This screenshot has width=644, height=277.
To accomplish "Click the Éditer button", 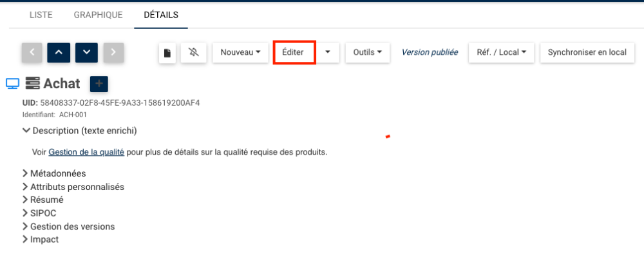I will 294,53.
